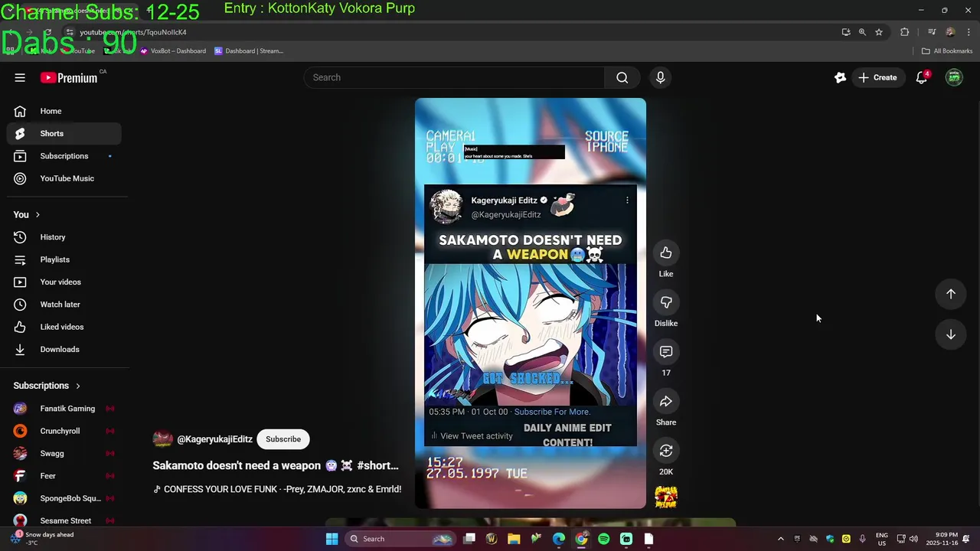Open Chrome media controls icon
The width and height of the screenshot is (980, 551).
click(932, 32)
